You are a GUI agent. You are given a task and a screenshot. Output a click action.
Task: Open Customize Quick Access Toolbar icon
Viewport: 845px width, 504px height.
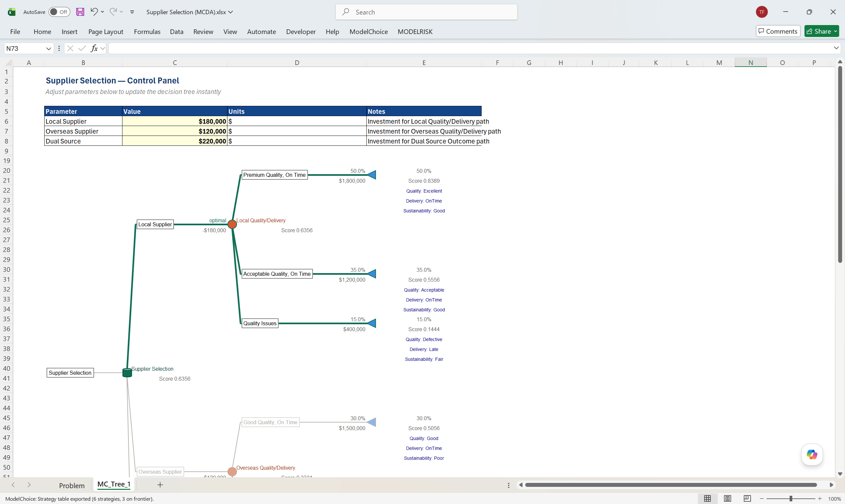coord(132,12)
